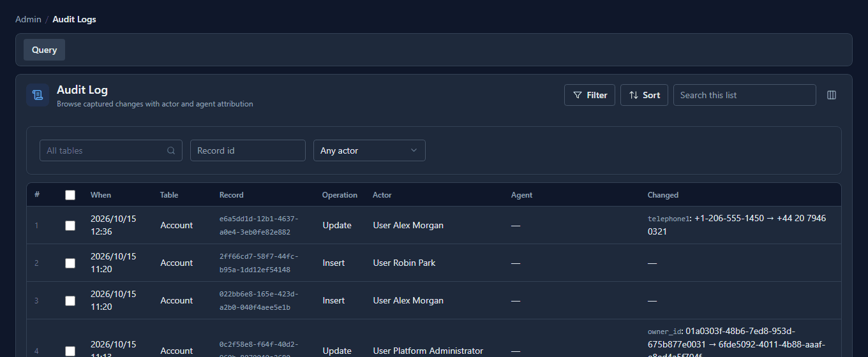Click the Table column header
This screenshot has width=868, height=357.
click(169, 195)
